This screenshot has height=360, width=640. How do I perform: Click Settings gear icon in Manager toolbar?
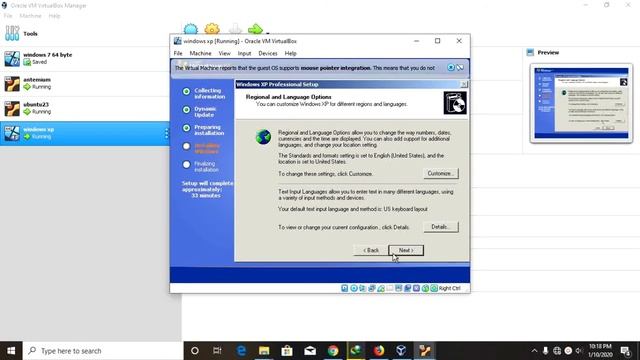point(212,29)
